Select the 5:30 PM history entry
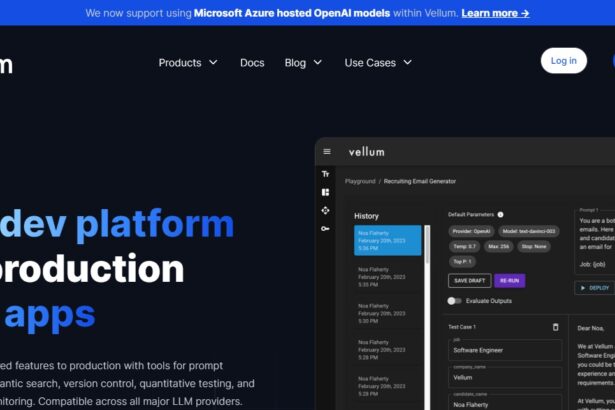Viewport: 615px width, 410px height. 388,313
